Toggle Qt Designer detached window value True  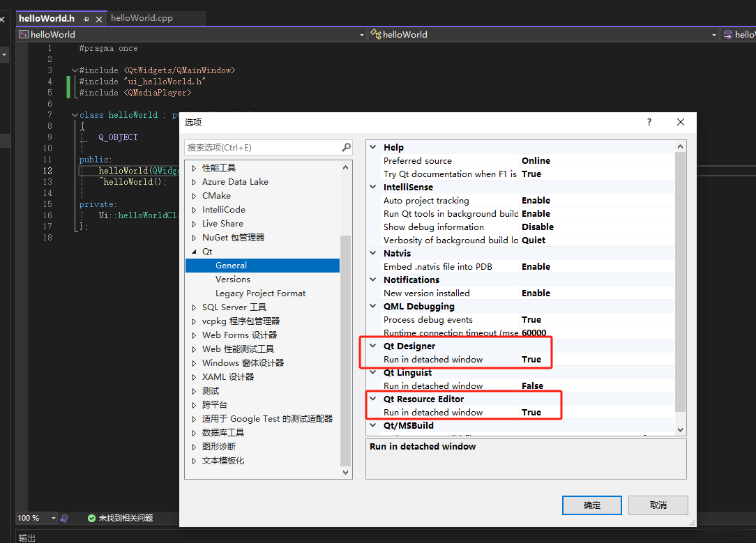point(531,360)
